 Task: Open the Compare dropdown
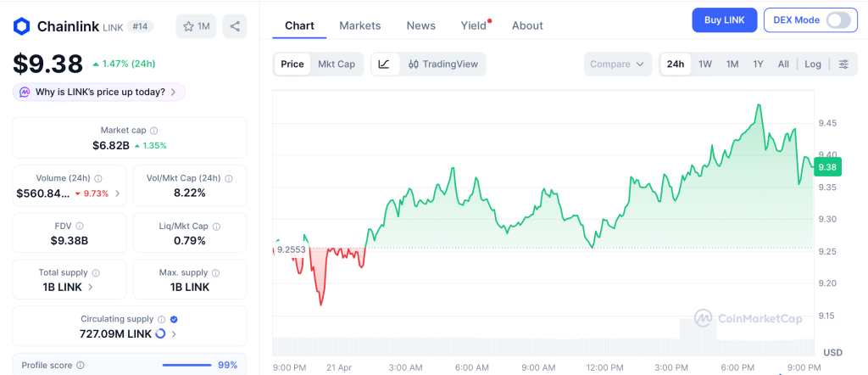pos(618,64)
